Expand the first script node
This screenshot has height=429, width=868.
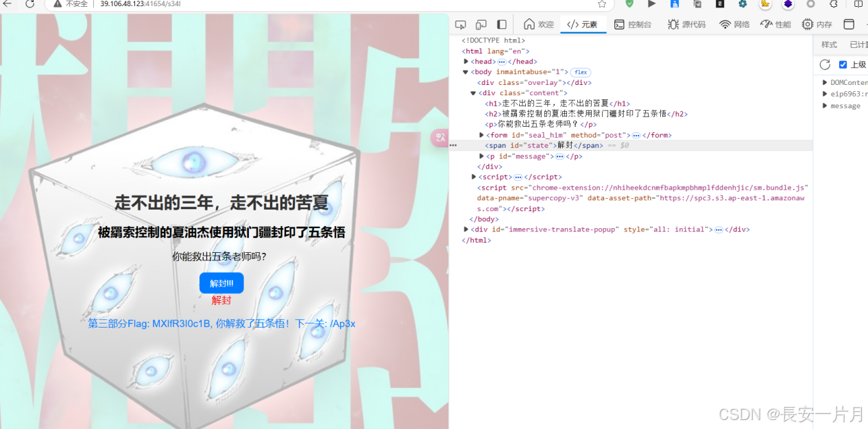pyautogui.click(x=474, y=177)
